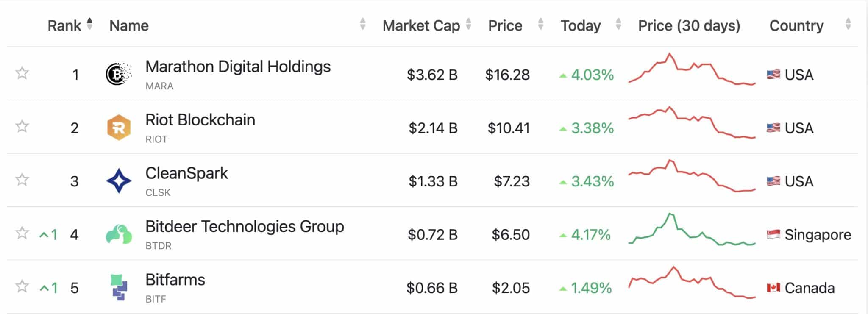Click the Bitfarms logo icon
868x314 pixels.
tap(119, 287)
